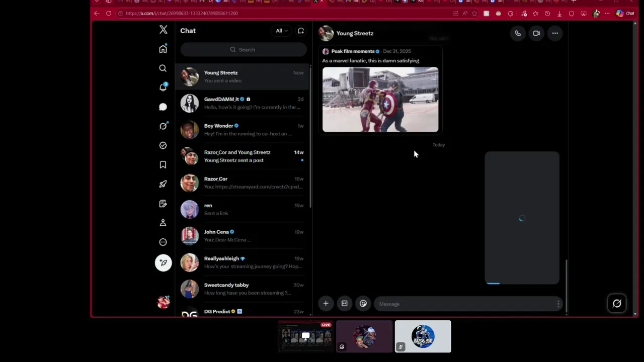
Task: Open Young Streetz conversation in list
Action: (243, 76)
